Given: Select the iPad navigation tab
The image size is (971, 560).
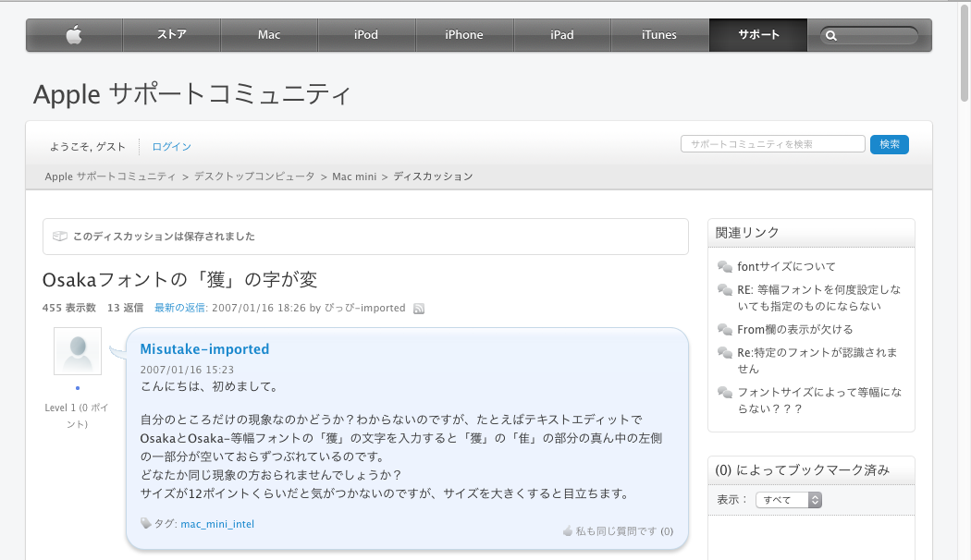Looking at the screenshot, I should coord(561,34).
